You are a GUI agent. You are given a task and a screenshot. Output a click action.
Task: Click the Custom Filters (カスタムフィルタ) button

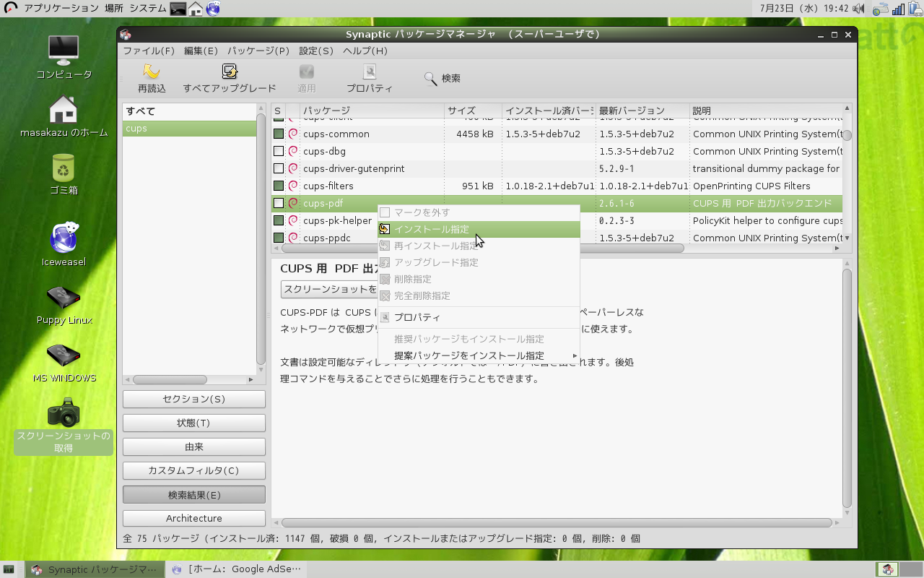194,470
